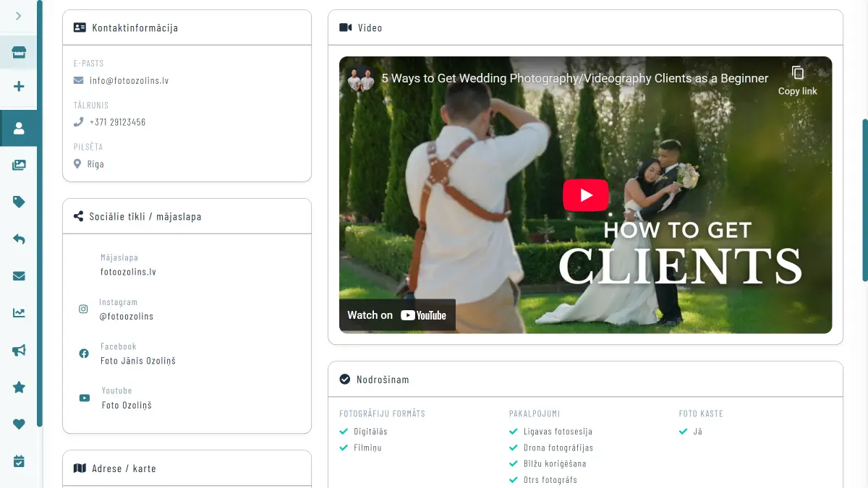This screenshot has width=868, height=488.
Task: Click the map pin icon next to Rīga
Action: 78,164
